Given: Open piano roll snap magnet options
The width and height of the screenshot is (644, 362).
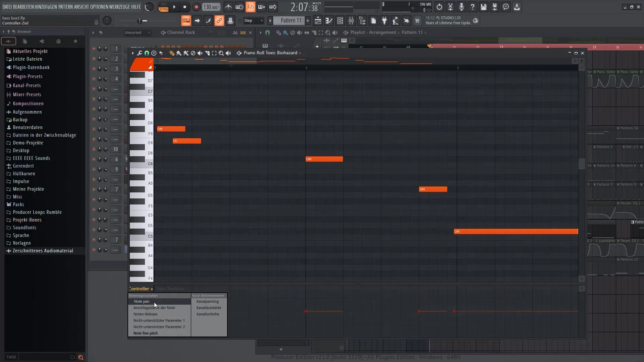Looking at the screenshot, I should point(147,53).
